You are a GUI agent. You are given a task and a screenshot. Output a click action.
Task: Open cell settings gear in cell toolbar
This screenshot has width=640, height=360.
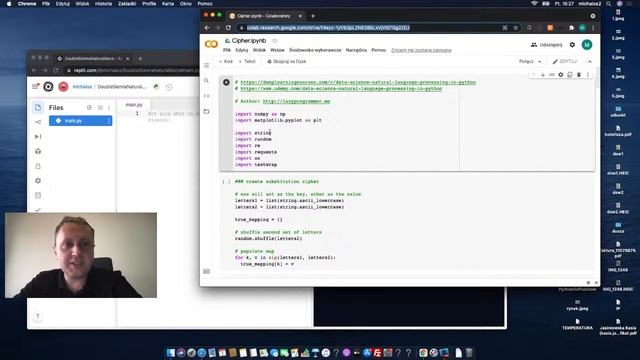tap(561, 75)
